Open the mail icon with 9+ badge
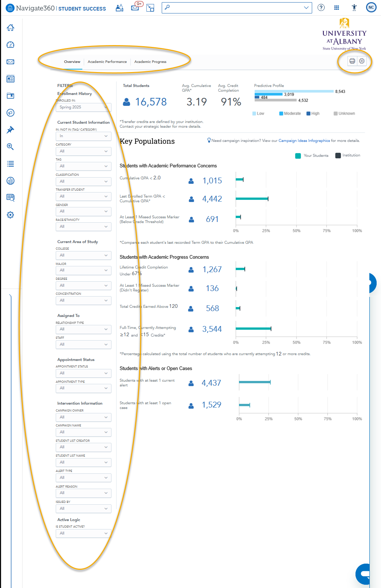The width and height of the screenshot is (381, 588). point(135,8)
